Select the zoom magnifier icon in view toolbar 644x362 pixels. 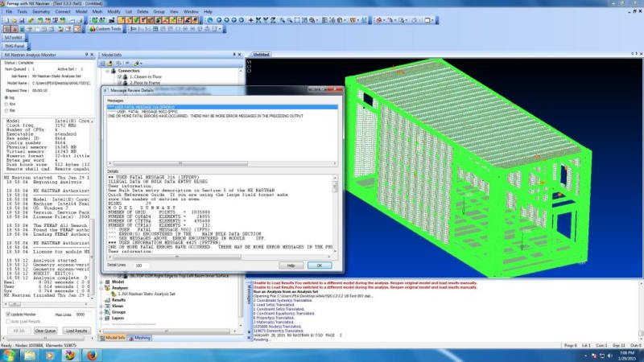[x=283, y=20]
